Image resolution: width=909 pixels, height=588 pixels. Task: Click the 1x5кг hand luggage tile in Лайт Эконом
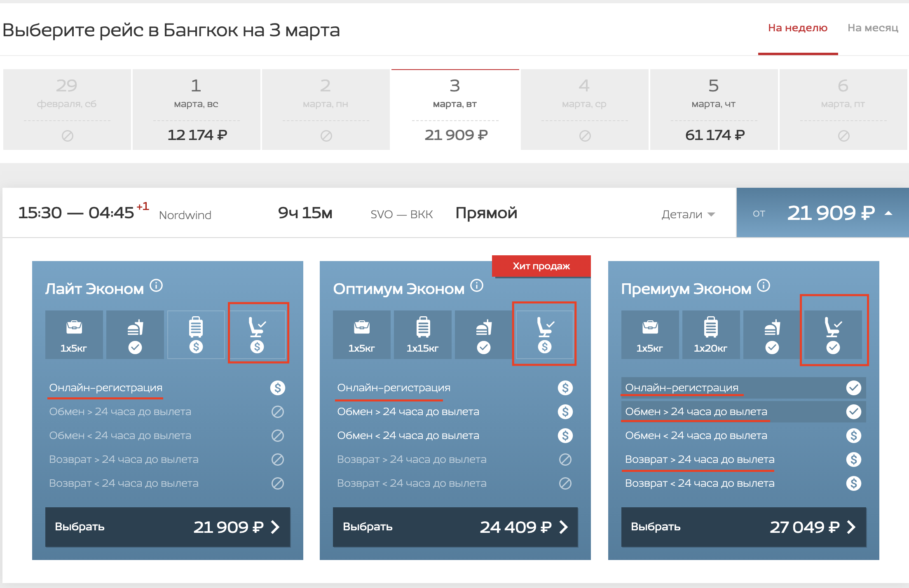(74, 335)
